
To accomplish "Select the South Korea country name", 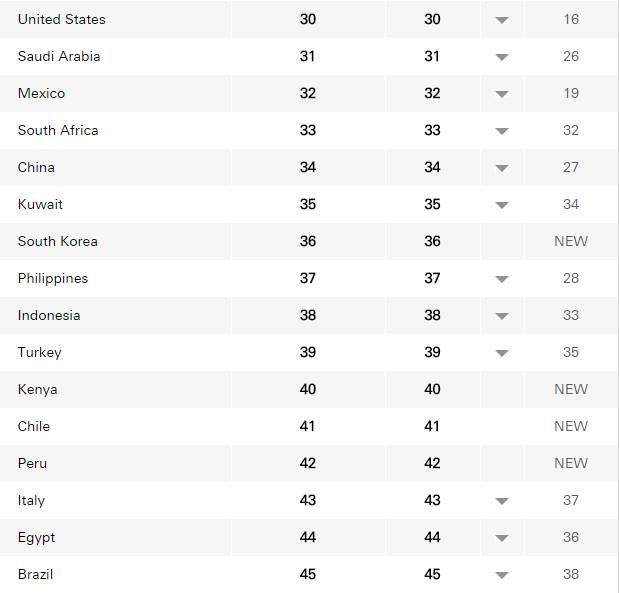I will pyautogui.click(x=58, y=241).
